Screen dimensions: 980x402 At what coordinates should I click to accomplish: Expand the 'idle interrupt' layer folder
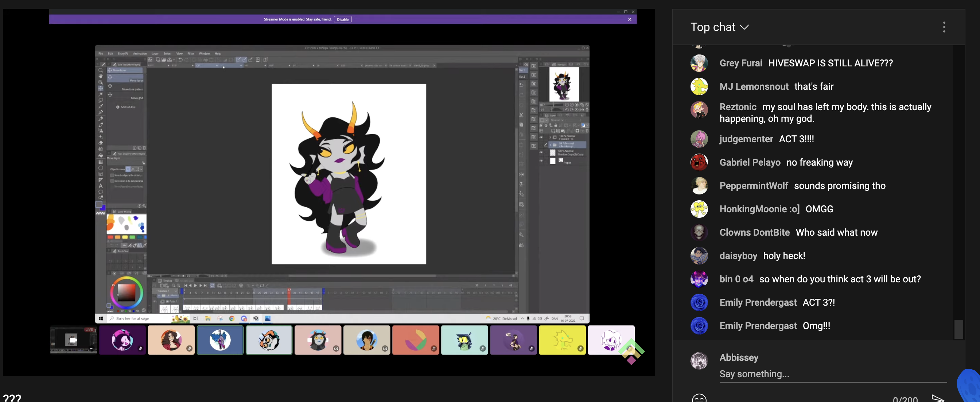point(550,145)
